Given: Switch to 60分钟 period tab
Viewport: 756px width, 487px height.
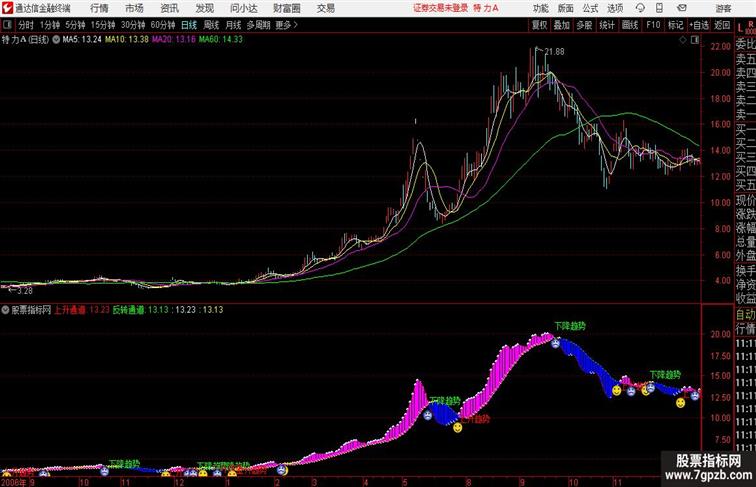Looking at the screenshot, I should point(163,25).
